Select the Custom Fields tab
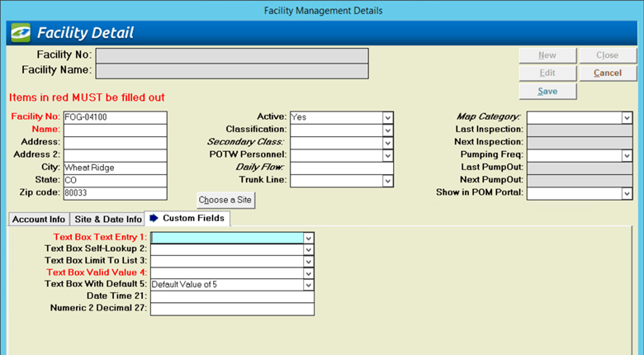The width and height of the screenshot is (644, 355). point(187,218)
